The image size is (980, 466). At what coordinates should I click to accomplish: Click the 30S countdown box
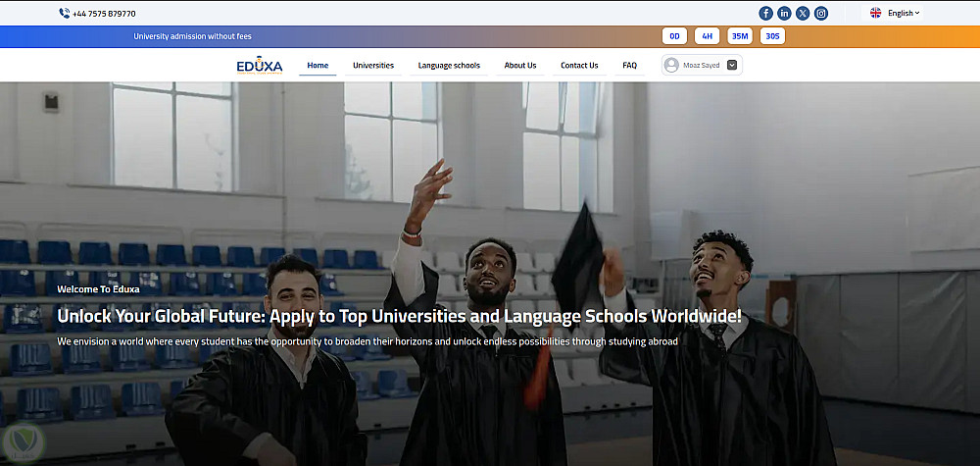point(772,36)
